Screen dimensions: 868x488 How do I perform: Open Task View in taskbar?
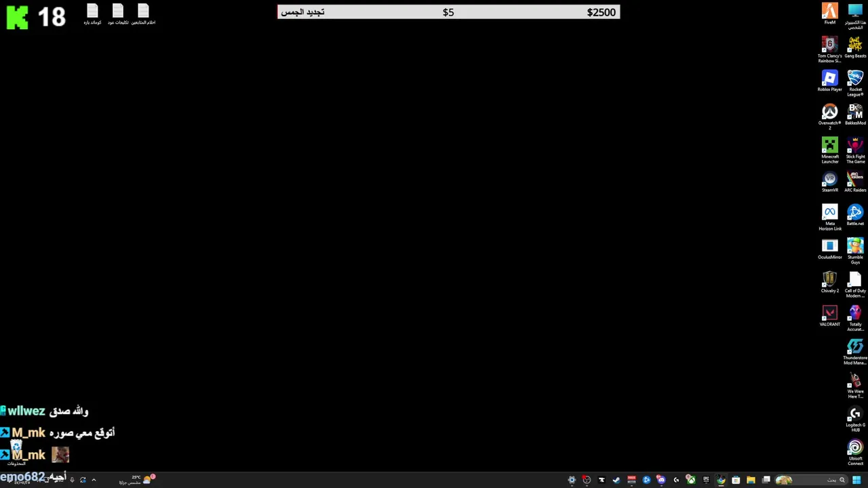[766, 480]
